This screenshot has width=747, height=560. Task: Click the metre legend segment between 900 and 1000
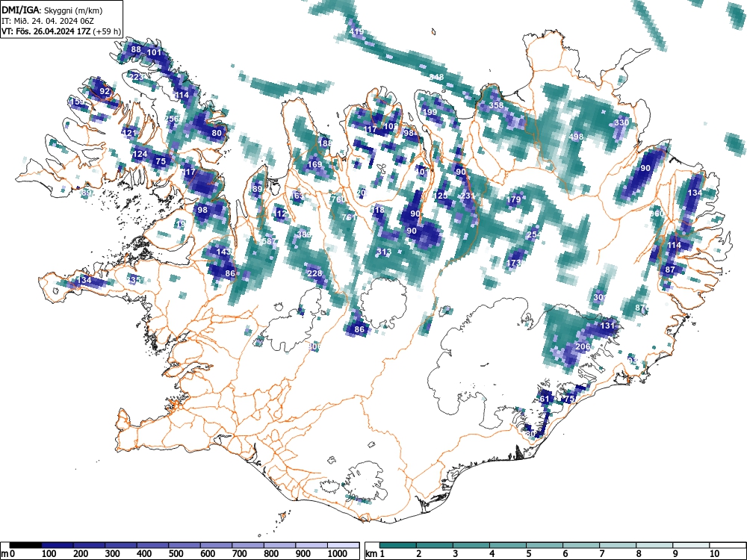pyautogui.click(x=311, y=545)
